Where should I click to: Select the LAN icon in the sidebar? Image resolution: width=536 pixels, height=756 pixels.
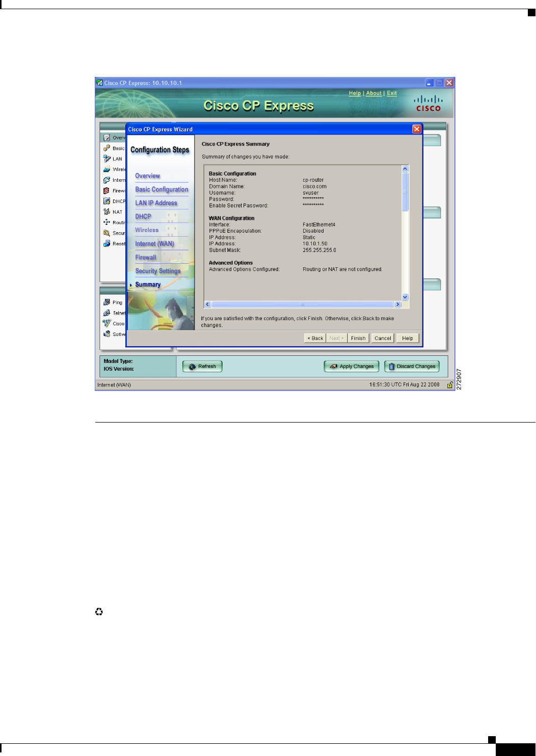[107, 159]
